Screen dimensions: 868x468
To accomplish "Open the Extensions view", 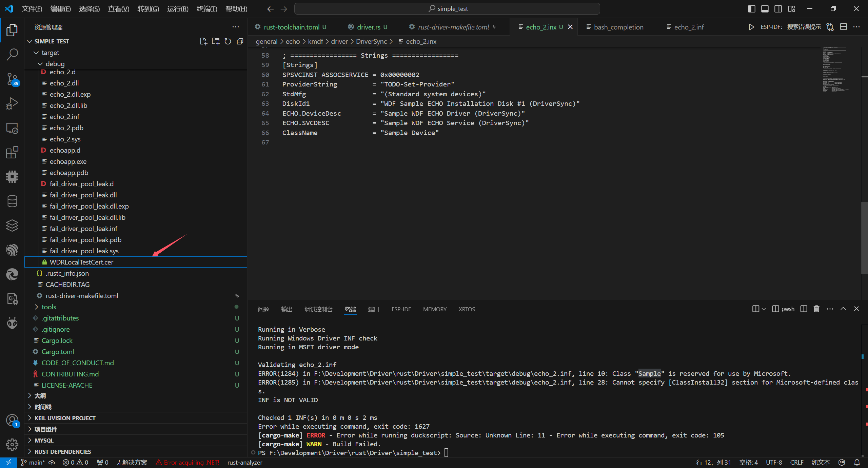I will pyautogui.click(x=12, y=152).
